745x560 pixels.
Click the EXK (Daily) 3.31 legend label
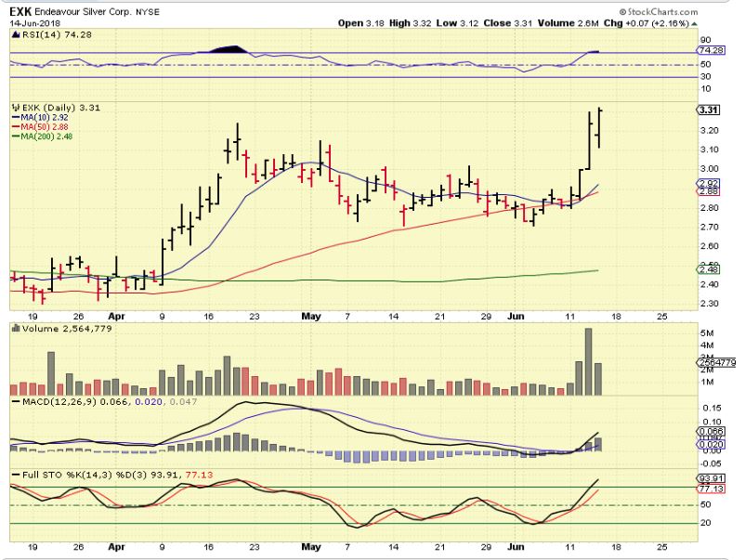[61, 108]
